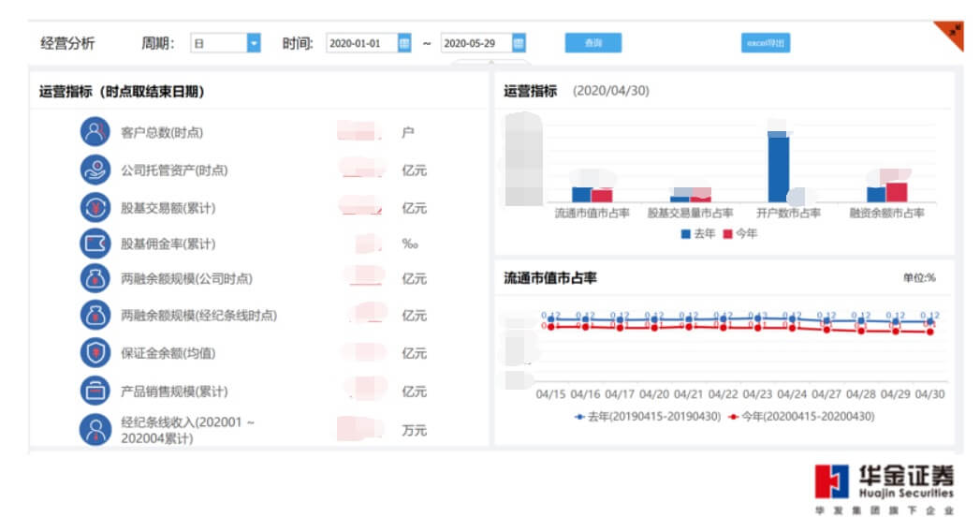Image resolution: width=980 pixels, height=518 pixels.
Task: Click the 公司托管资产(时点) label
Action: coord(174,170)
